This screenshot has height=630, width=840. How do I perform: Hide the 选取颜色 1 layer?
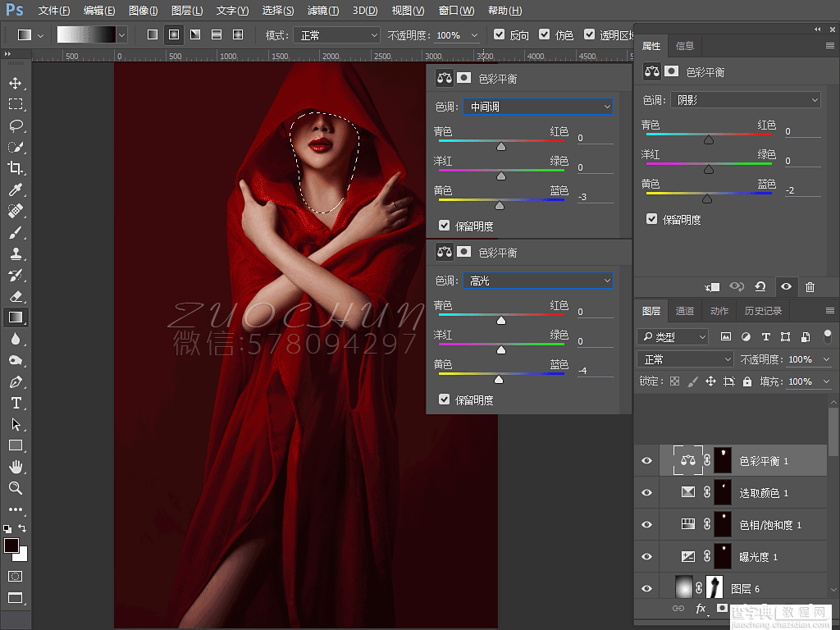646,492
